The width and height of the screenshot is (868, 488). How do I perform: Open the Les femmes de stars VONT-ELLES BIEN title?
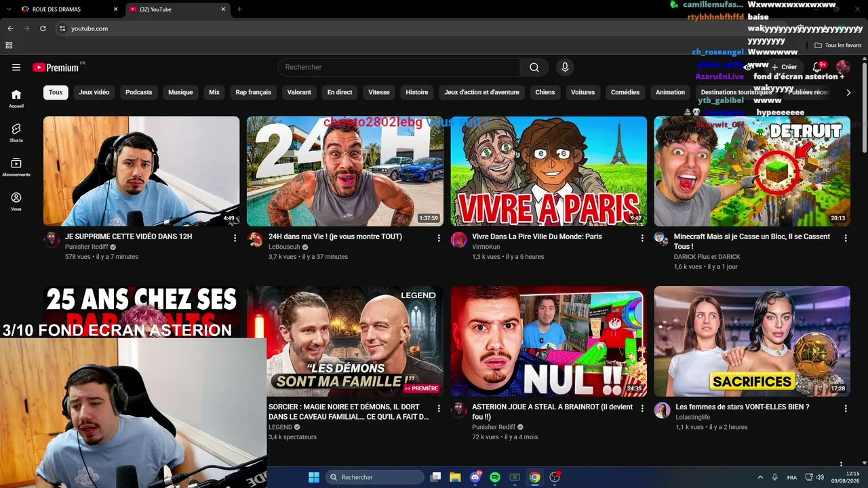pos(743,407)
